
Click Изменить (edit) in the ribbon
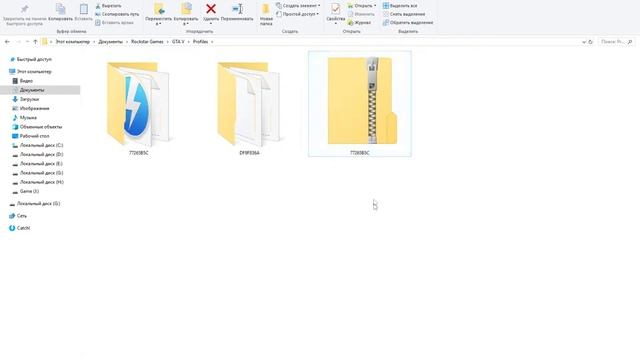coord(361,14)
